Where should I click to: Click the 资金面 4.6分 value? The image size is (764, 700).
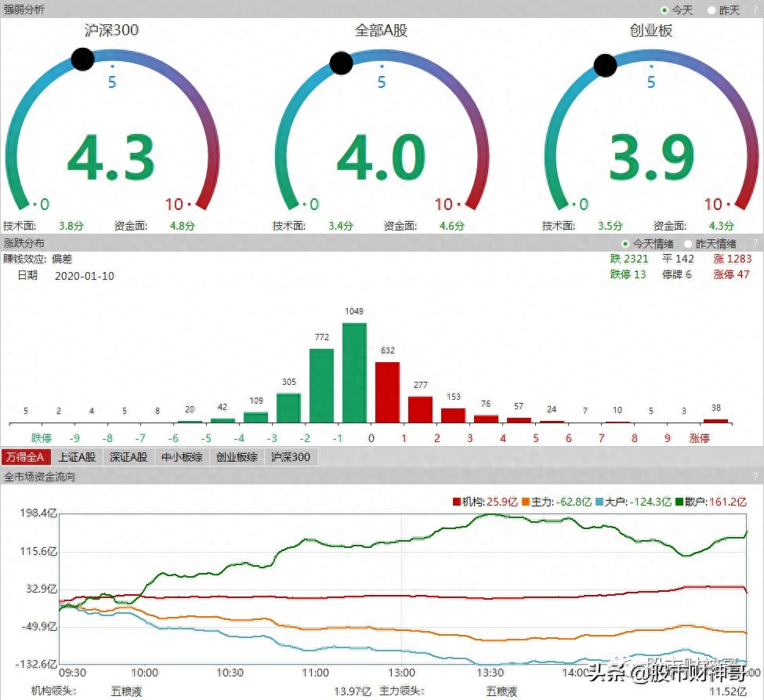(451, 226)
